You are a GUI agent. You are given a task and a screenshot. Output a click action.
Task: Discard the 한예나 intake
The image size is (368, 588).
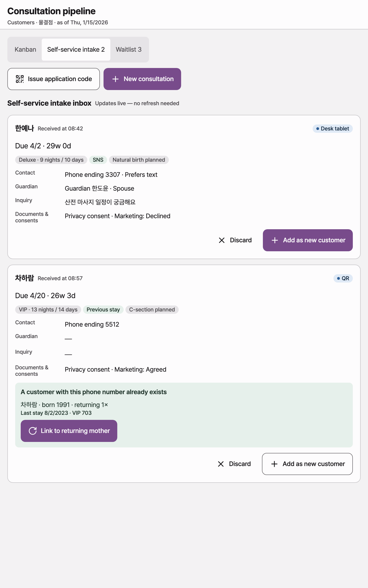tap(235, 240)
